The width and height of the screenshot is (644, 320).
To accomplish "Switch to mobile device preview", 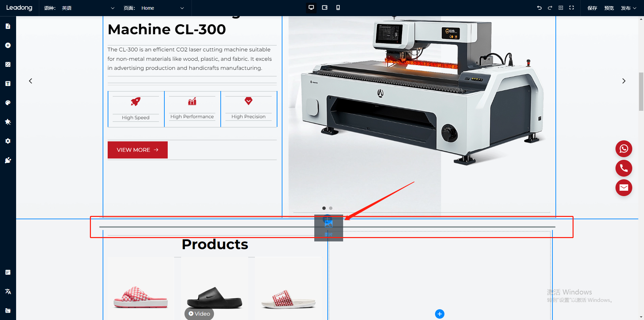I will tap(338, 8).
